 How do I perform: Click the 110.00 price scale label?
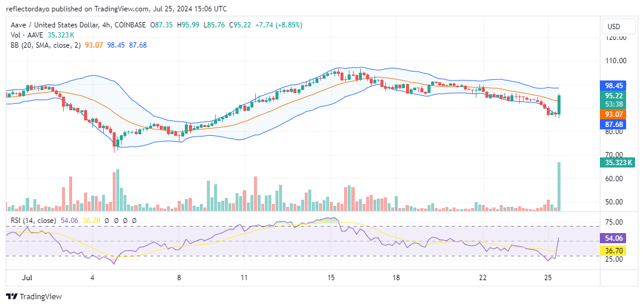[617, 61]
